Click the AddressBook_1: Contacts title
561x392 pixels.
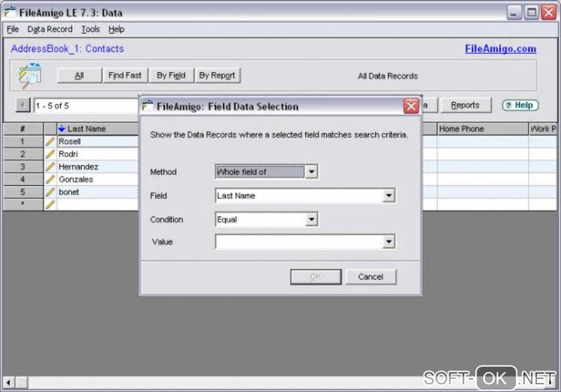pos(67,48)
